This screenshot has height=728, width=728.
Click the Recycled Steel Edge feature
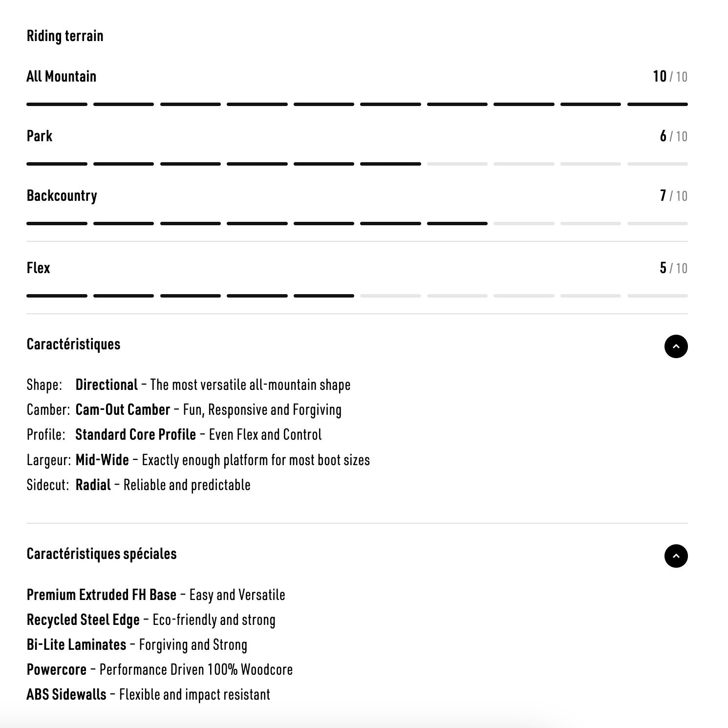(83, 620)
